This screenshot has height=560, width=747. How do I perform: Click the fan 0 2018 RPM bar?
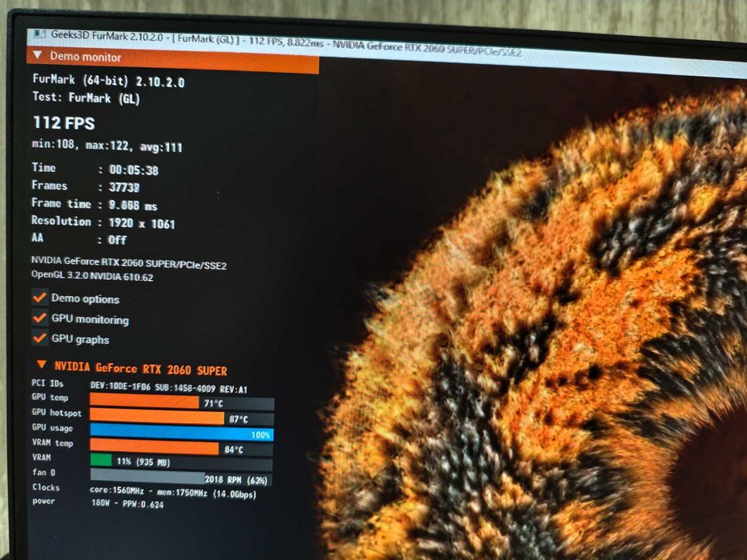[x=182, y=478]
